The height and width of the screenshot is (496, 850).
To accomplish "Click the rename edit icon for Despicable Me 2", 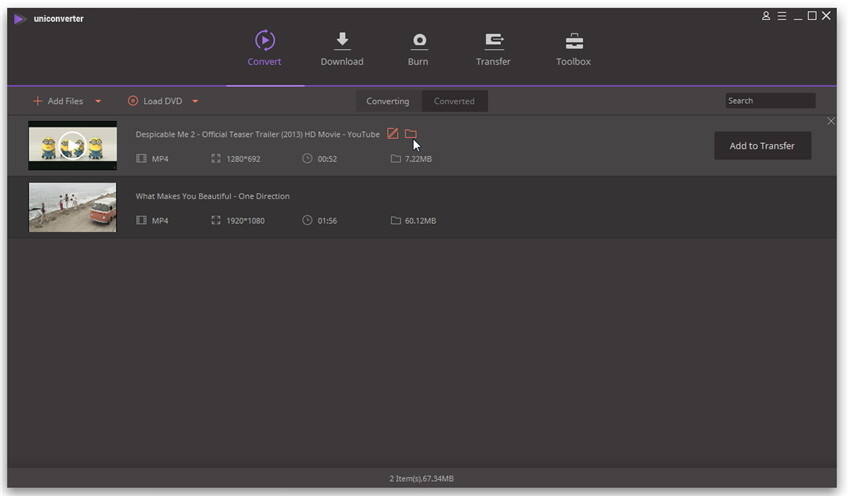I will pos(392,133).
